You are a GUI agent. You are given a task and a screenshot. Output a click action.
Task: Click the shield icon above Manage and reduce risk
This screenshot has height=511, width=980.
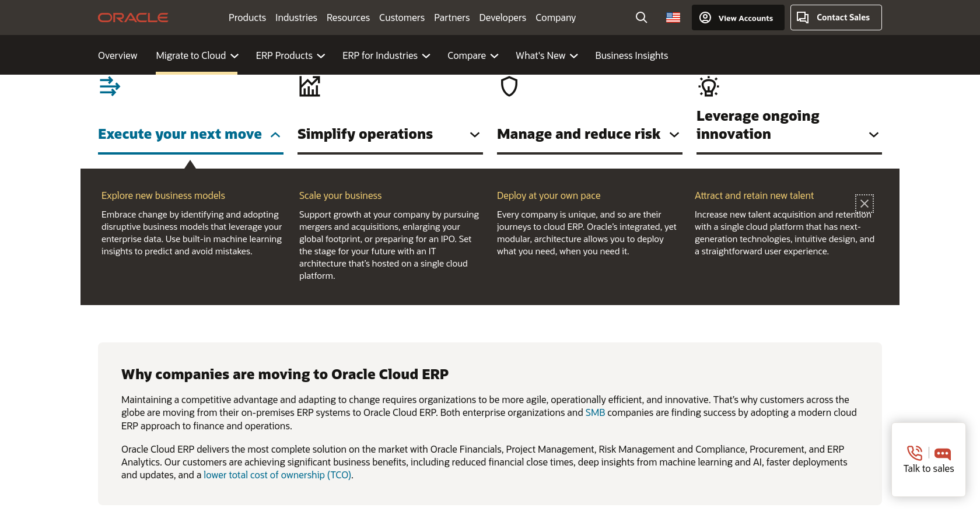click(x=509, y=86)
